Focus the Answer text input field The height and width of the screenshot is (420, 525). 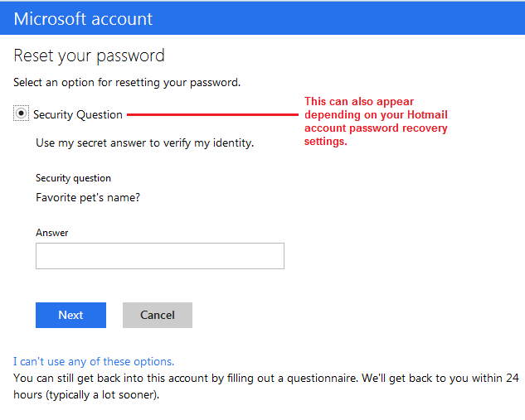[160, 256]
